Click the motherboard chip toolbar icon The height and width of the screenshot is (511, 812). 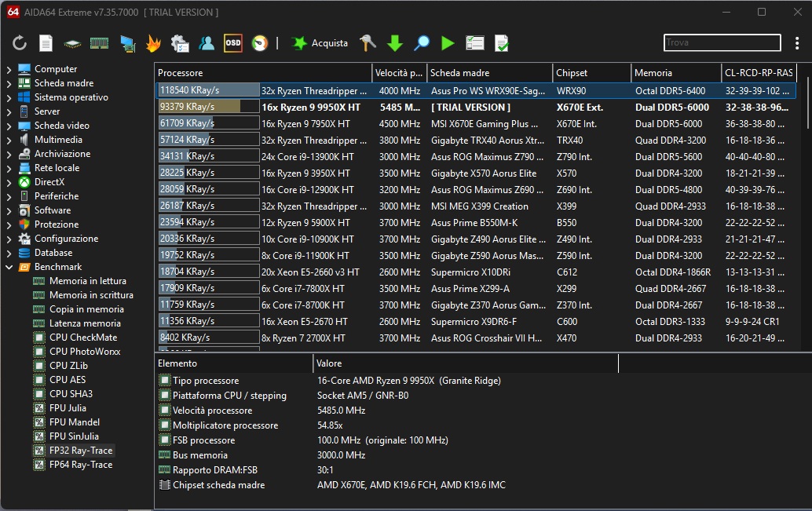click(x=72, y=44)
